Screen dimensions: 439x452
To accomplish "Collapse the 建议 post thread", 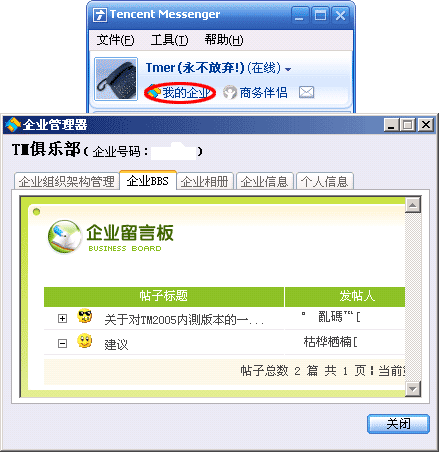I will [62, 344].
